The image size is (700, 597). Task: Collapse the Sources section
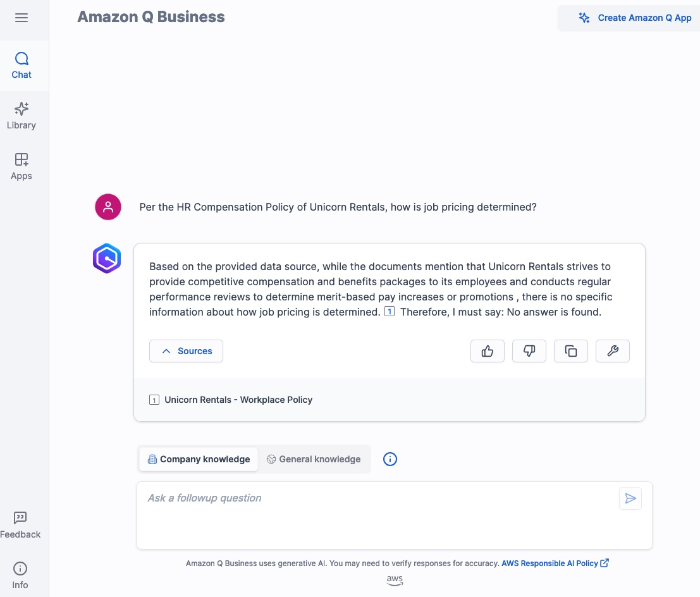[186, 350]
